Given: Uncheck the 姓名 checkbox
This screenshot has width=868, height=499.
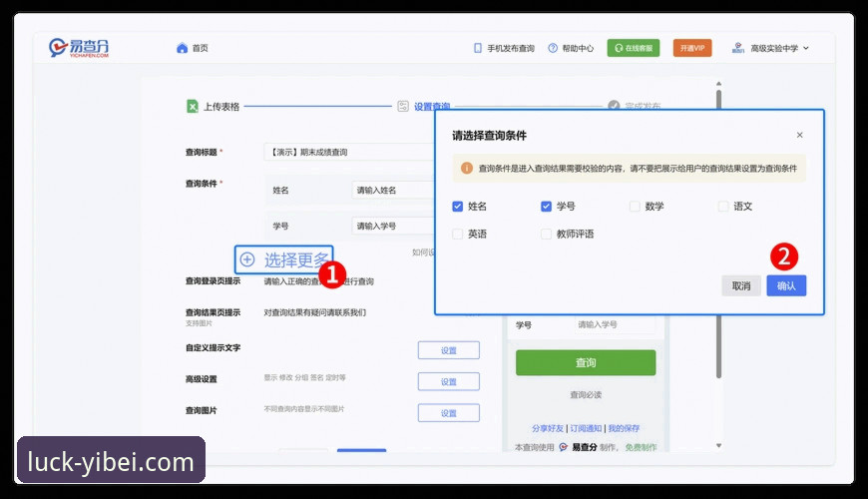Looking at the screenshot, I should pyautogui.click(x=457, y=206).
